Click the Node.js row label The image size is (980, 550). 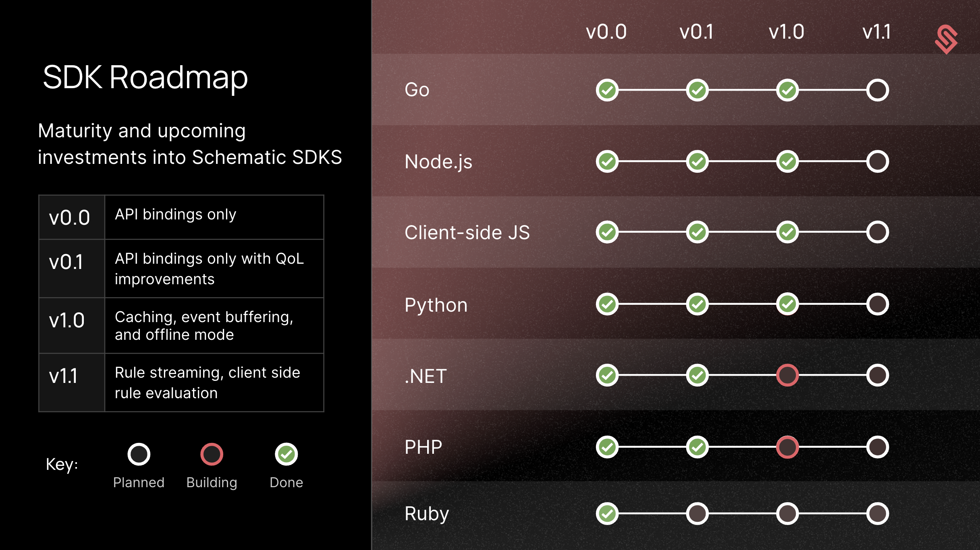click(438, 162)
